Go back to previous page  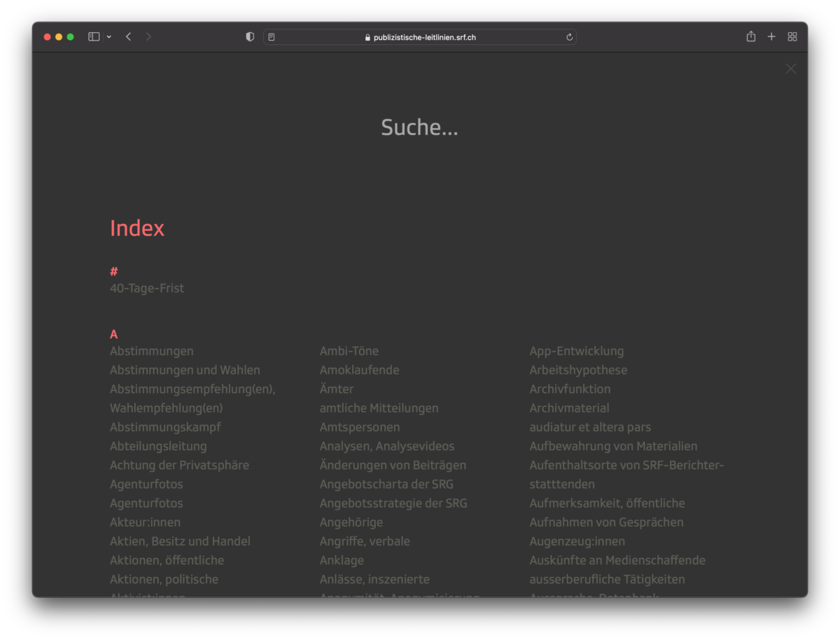(128, 37)
